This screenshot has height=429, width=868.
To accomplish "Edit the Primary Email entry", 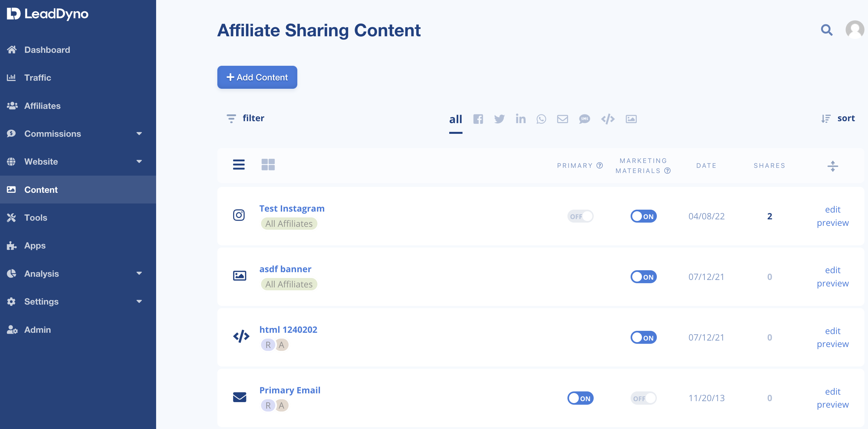I will (x=833, y=392).
